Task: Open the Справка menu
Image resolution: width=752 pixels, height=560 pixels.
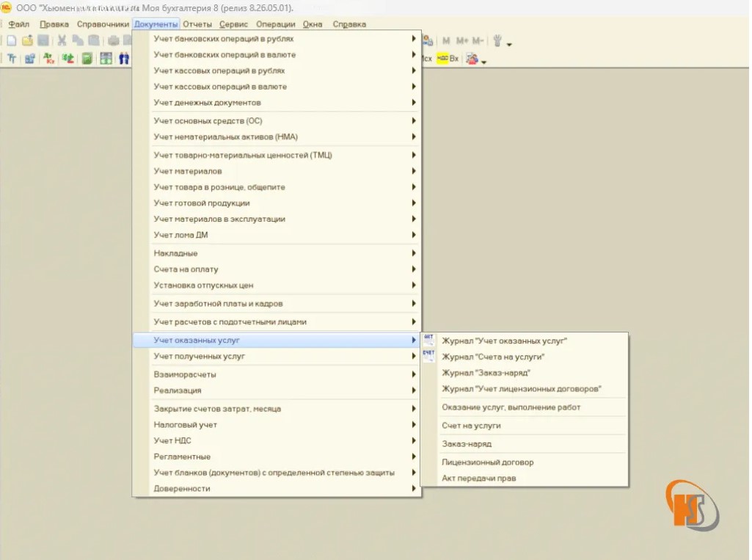Action: pos(349,24)
